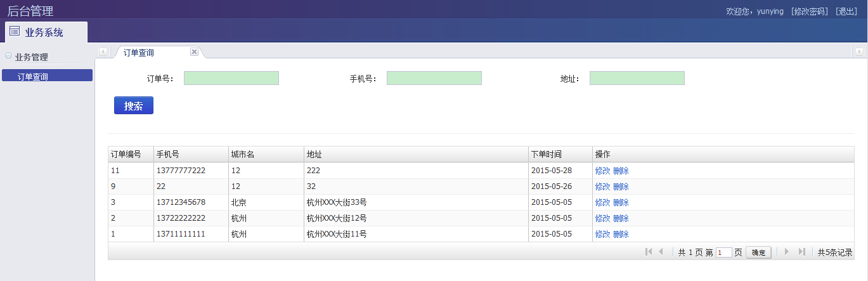Collapse the 业务管理 sidebar section
This screenshot has width=868, height=281.
(x=8, y=56)
